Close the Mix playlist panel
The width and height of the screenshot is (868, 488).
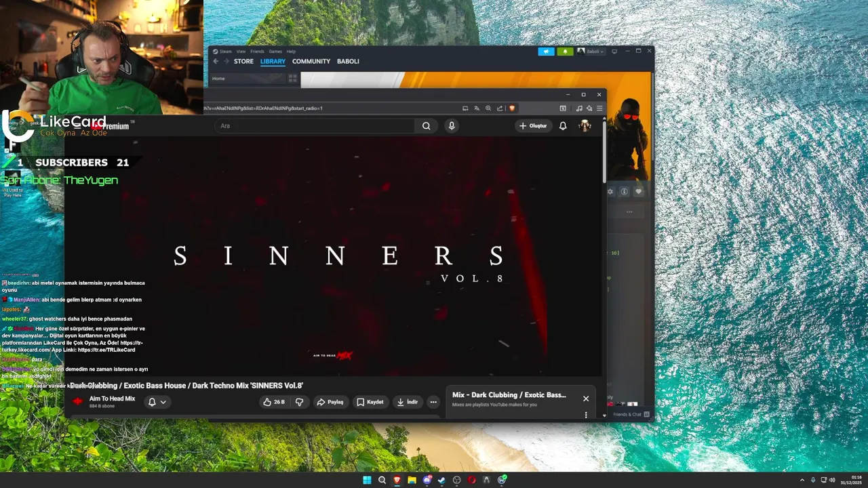586,399
